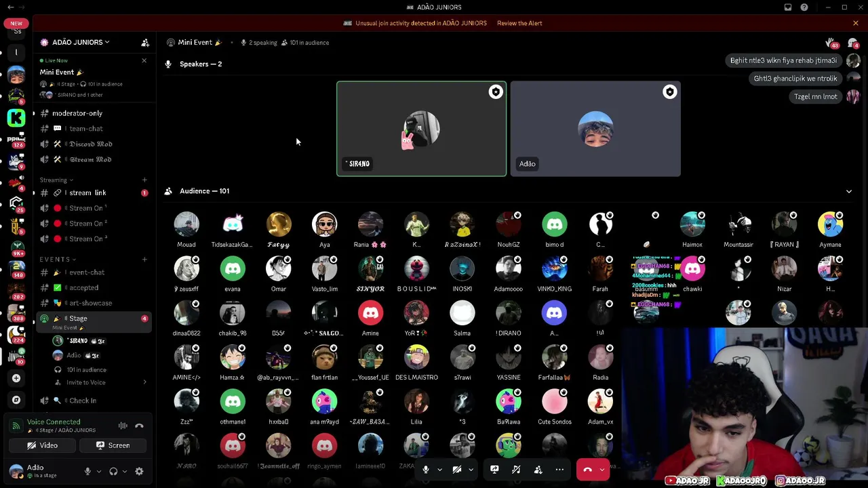Dismiss the Live Now event banner
Screen dimensions: 868x488
pos(144,60)
